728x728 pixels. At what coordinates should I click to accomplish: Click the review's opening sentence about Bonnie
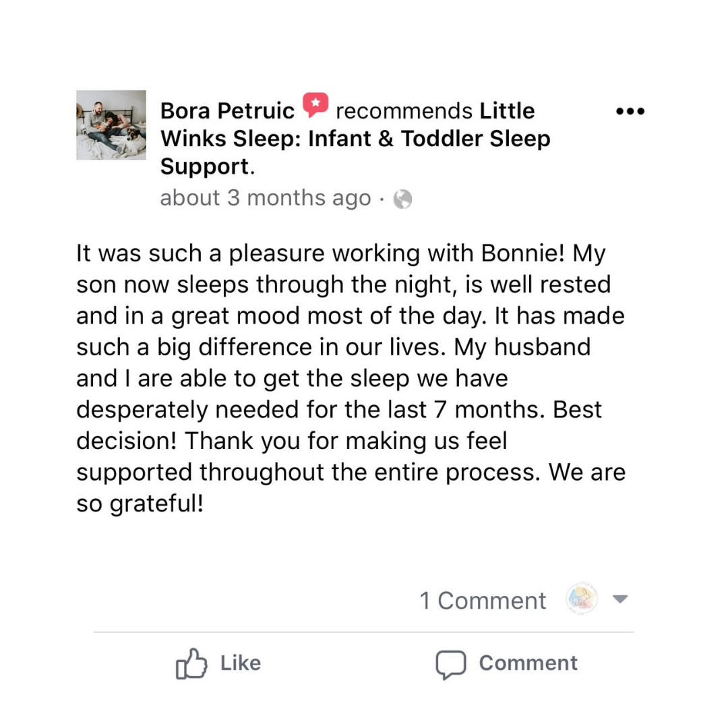(x=324, y=254)
